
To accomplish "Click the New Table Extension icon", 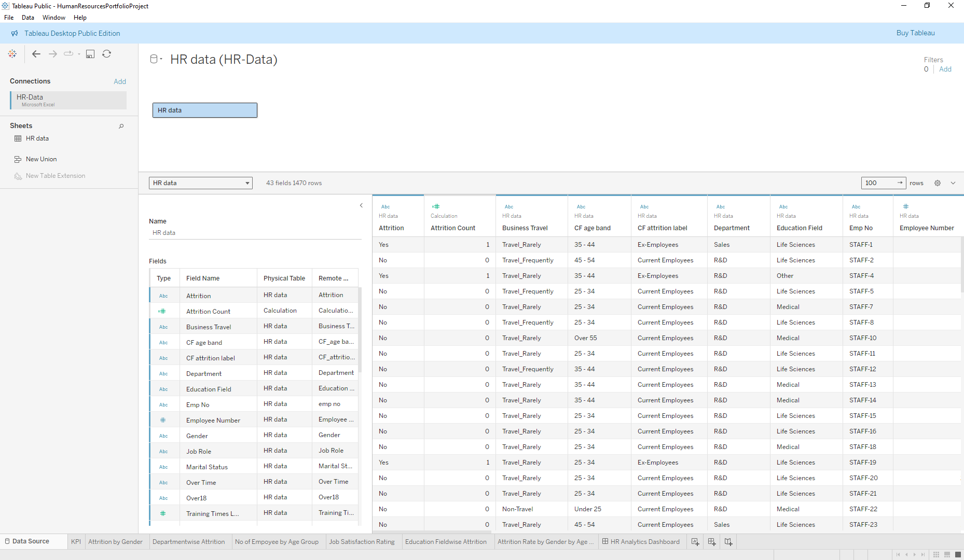I will click(x=18, y=176).
